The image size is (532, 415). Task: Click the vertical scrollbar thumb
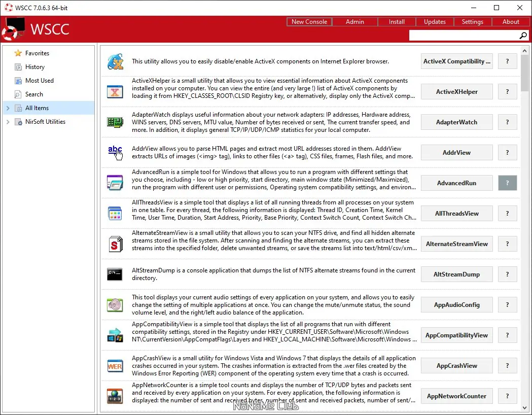click(524, 73)
